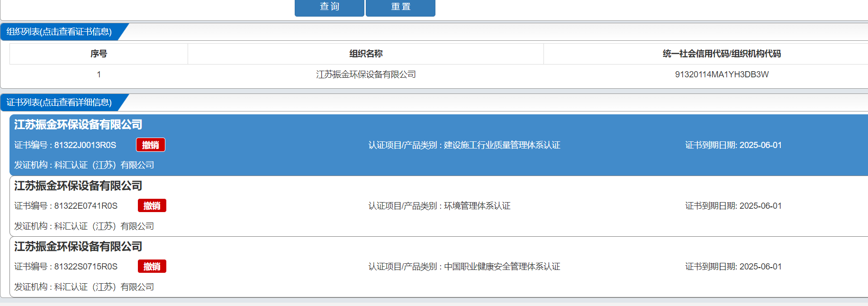Screen dimensions: 868x306
Task: Click the 撤销 badge beside 81322J0013R0S
Action: coord(151,145)
